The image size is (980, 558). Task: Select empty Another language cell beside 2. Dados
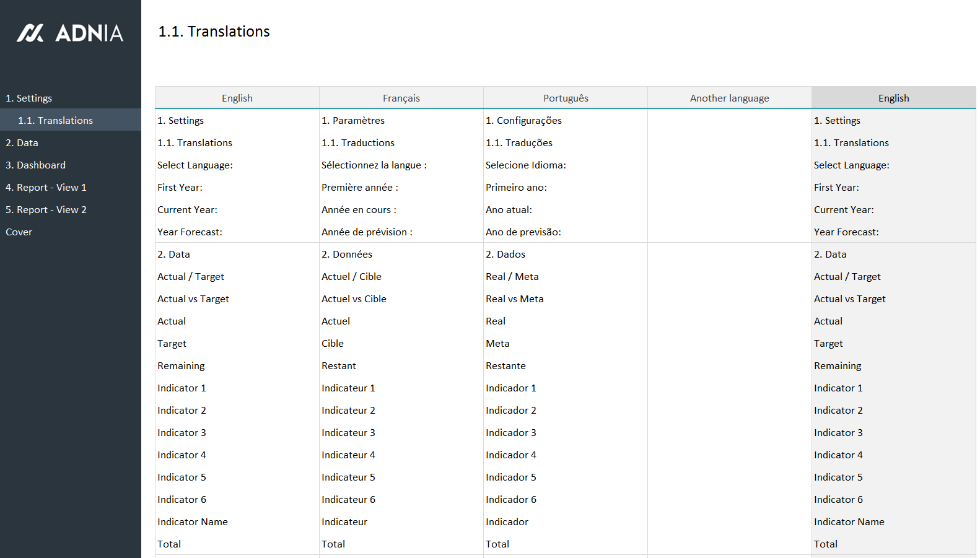click(x=729, y=255)
